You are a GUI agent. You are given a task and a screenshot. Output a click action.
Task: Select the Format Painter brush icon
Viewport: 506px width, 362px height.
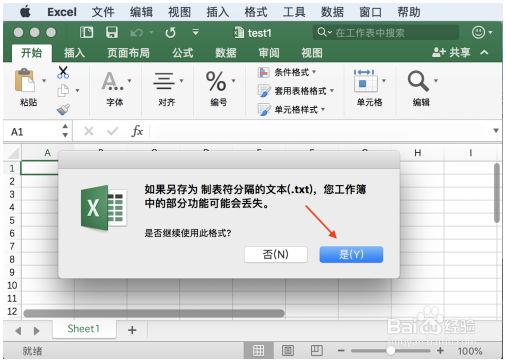[63, 110]
